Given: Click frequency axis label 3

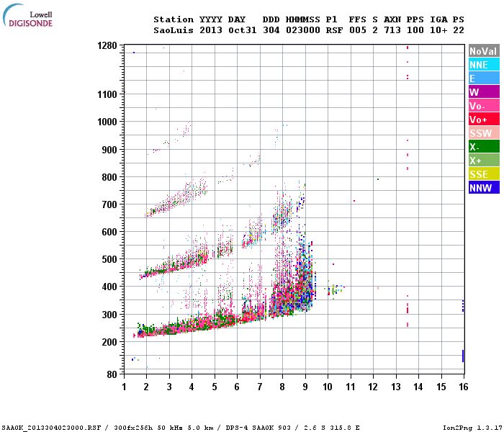Looking at the screenshot, I should pyautogui.click(x=169, y=387).
